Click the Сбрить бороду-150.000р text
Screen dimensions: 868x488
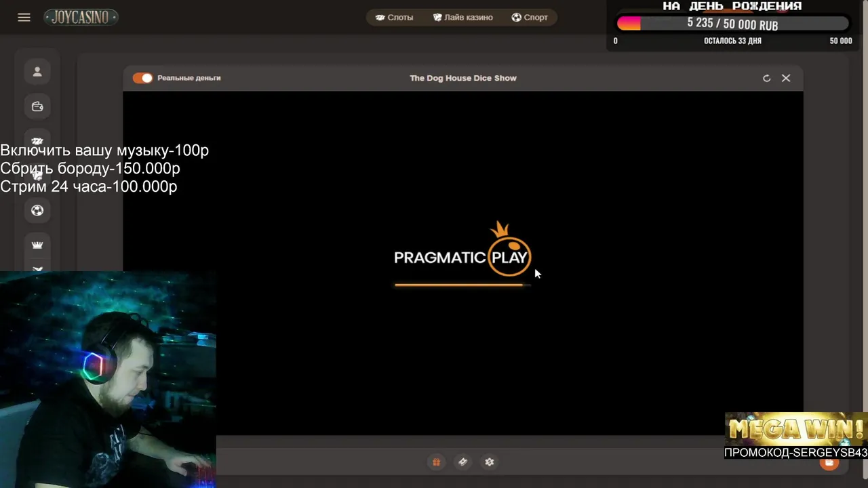point(90,168)
